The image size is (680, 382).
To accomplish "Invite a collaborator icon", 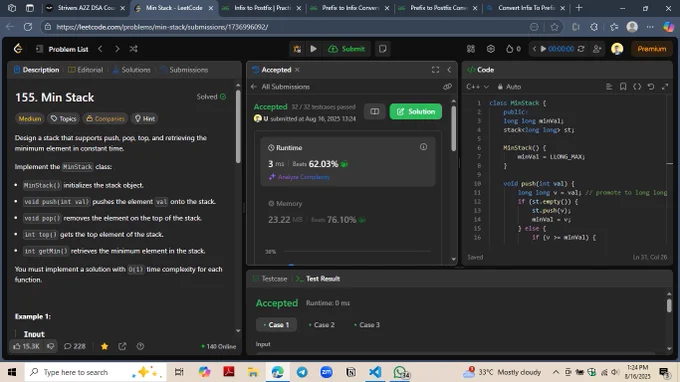I will click(597, 49).
